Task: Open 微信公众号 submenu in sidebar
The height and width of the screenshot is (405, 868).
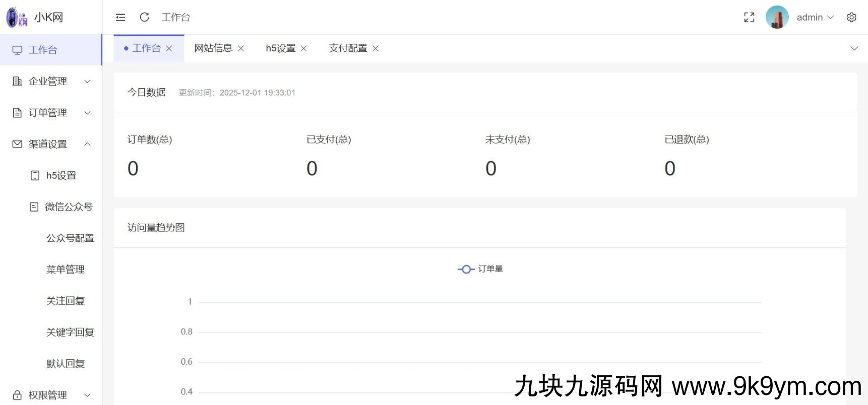Action: (x=51, y=207)
